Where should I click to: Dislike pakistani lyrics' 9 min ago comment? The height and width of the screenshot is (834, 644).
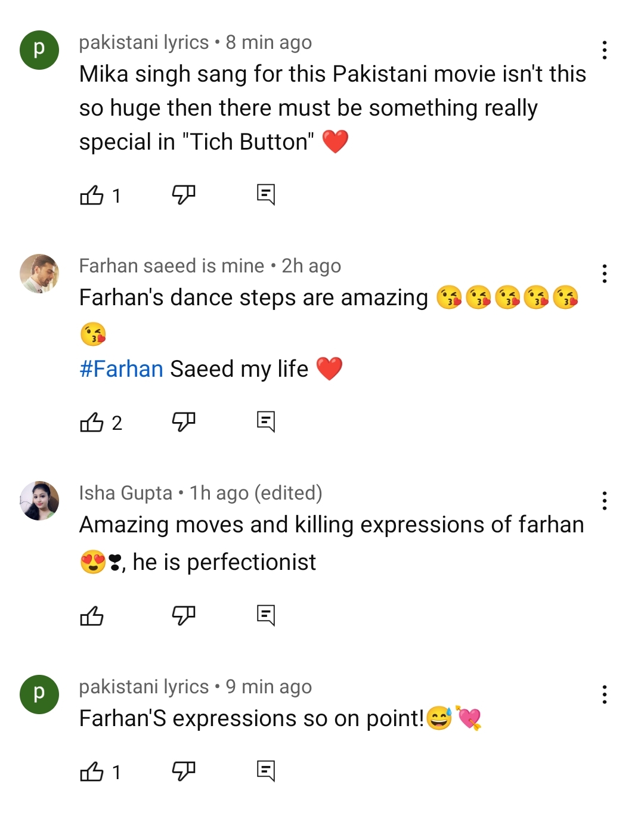pos(184,770)
